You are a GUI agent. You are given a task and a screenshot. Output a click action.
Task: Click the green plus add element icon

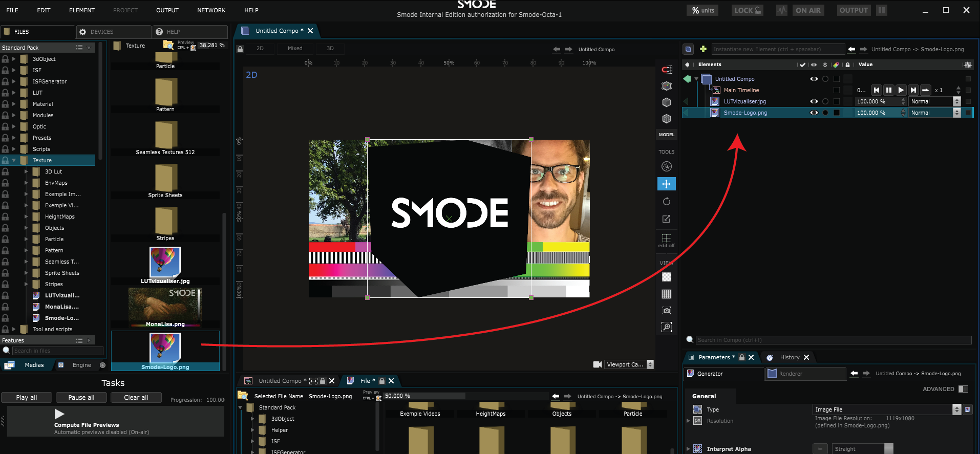point(703,49)
